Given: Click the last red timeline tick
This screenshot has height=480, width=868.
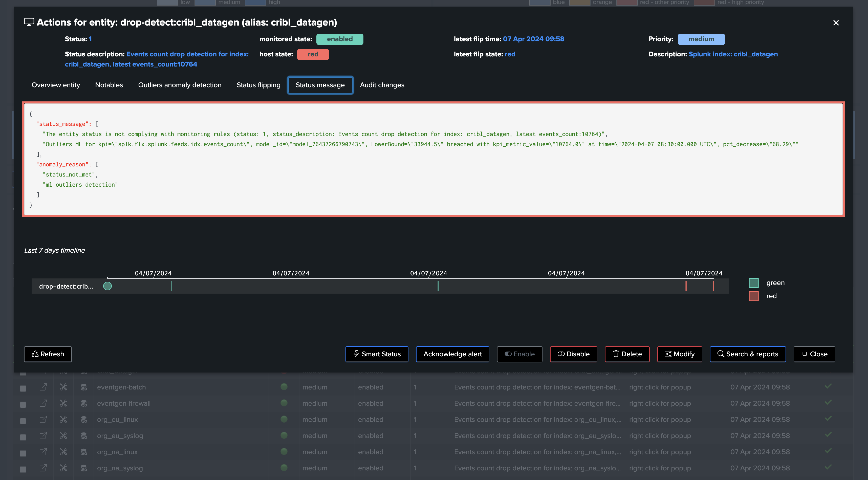Looking at the screenshot, I should click(713, 286).
